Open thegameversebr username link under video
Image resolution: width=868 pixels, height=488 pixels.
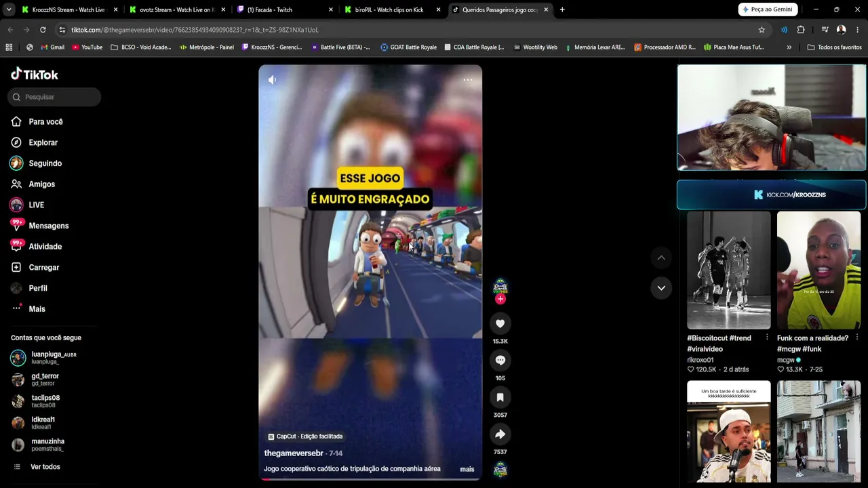294,453
